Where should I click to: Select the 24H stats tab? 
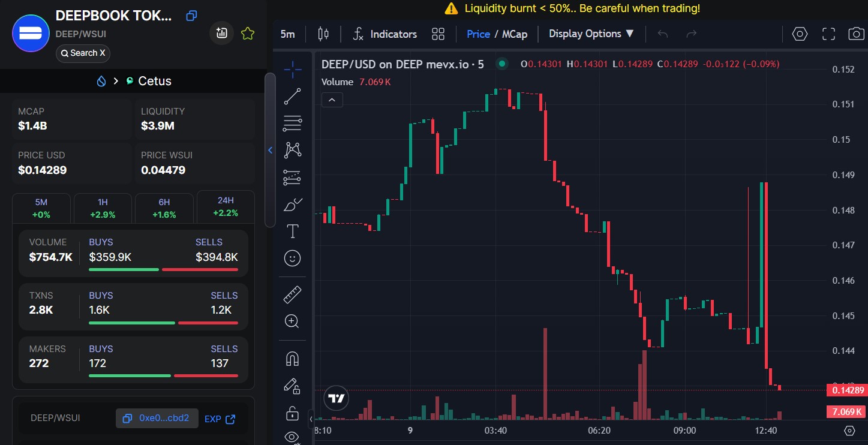pyautogui.click(x=226, y=206)
